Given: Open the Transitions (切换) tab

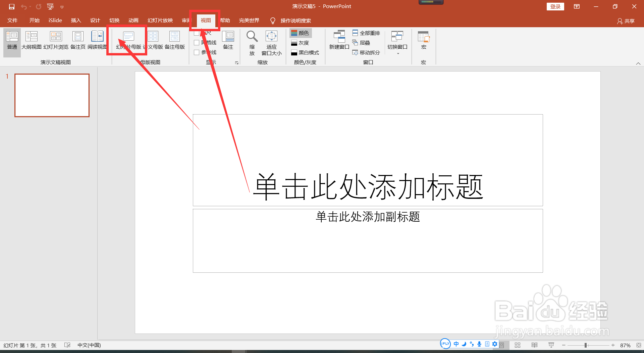Looking at the screenshot, I should click(114, 20).
